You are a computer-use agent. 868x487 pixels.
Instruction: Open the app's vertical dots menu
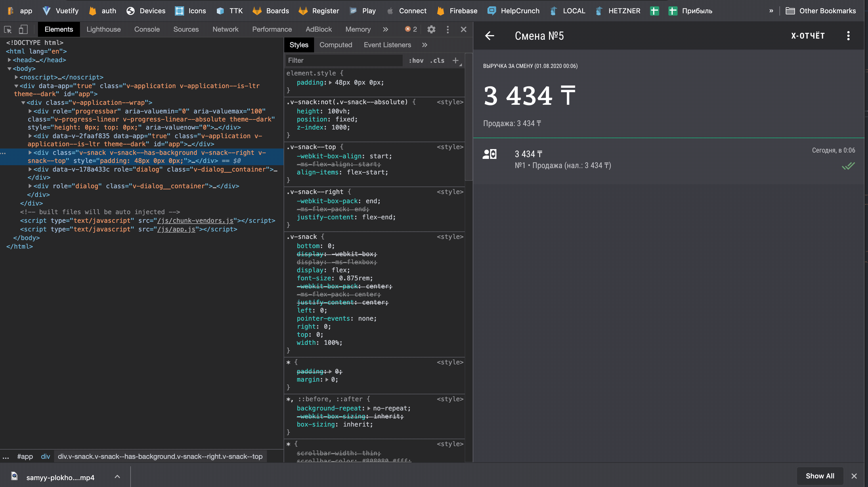(848, 36)
